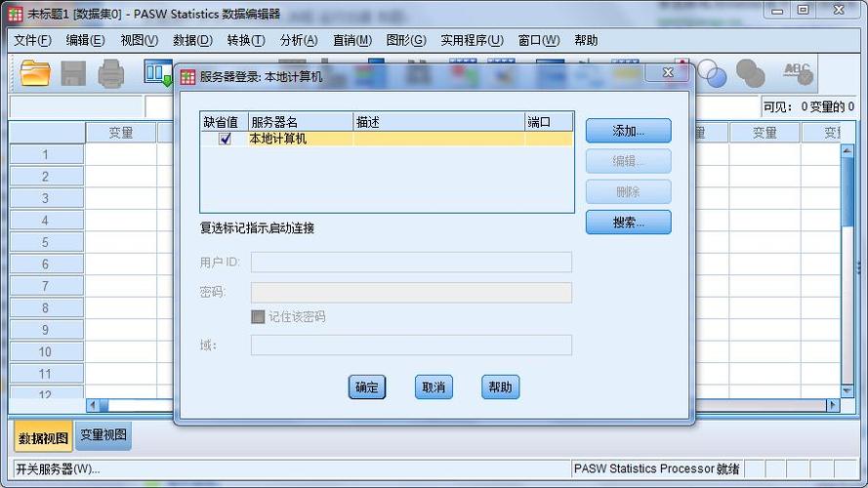Image resolution: width=868 pixels, height=488 pixels.
Task: Click the horizontal scrollbar left arrow
Action: click(x=93, y=405)
